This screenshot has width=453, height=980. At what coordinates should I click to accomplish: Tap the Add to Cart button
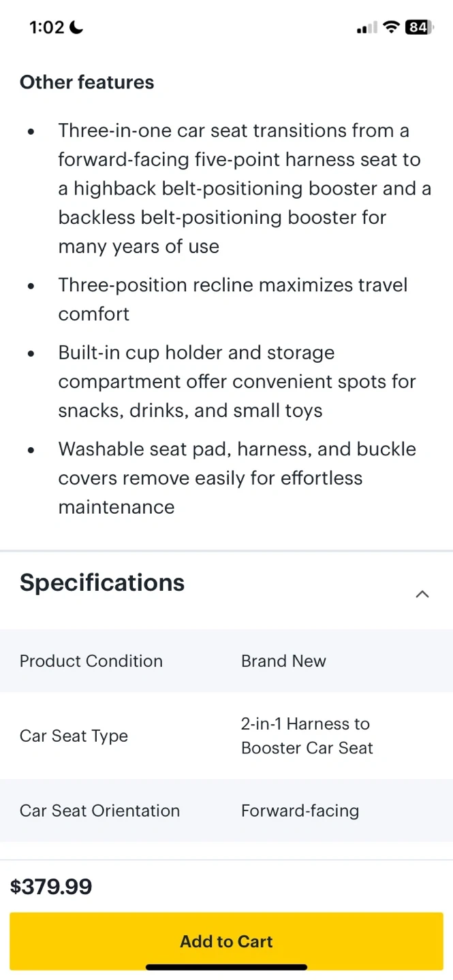click(x=226, y=941)
